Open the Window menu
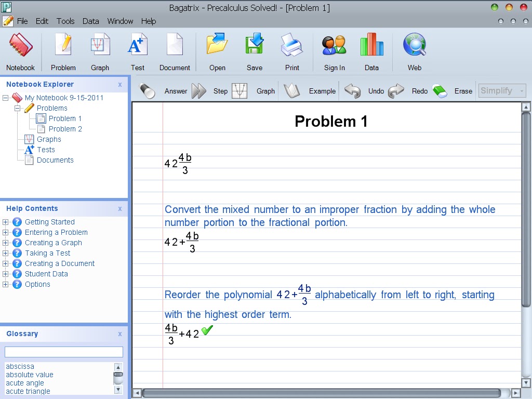The image size is (532, 399). pos(120,21)
